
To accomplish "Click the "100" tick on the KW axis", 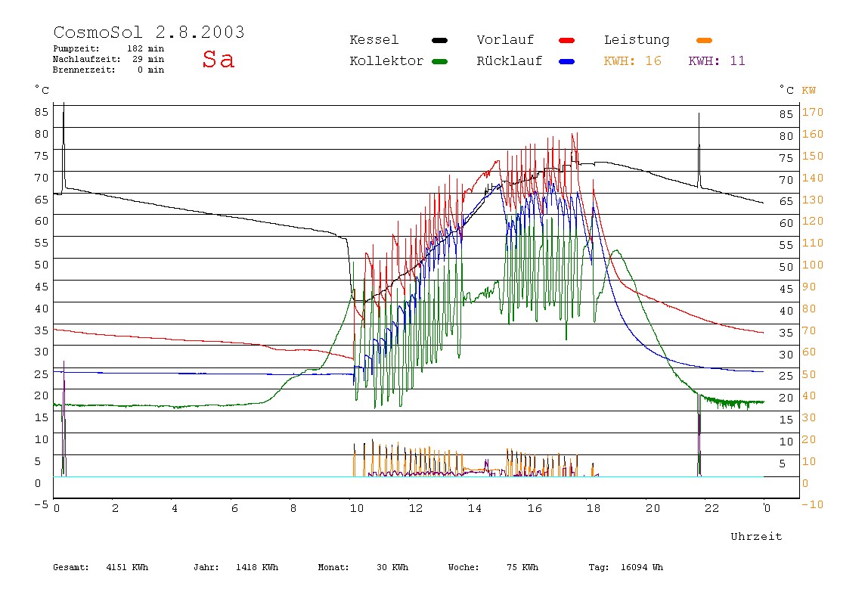I will click(x=813, y=265).
